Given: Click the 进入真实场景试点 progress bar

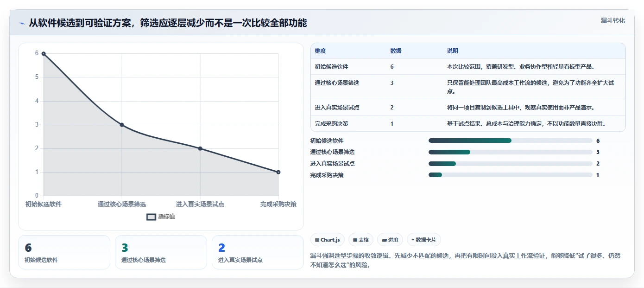Looking at the screenshot, I should click(x=511, y=164).
